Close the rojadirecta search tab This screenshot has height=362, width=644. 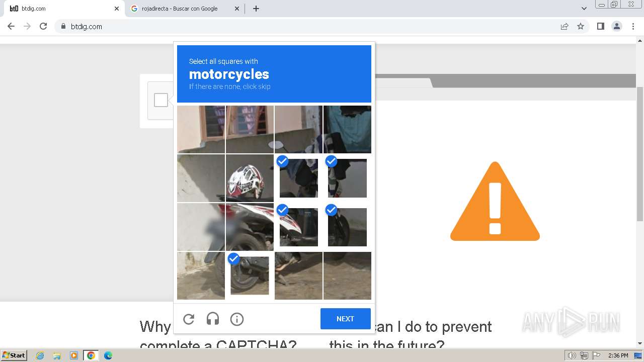click(237, 9)
